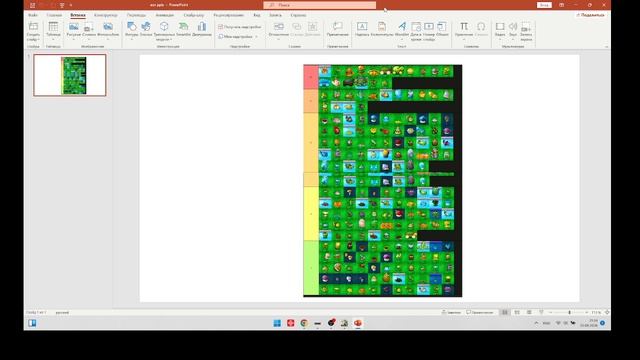Image resolution: width=640 pixels, height=360 pixels.
Task: Click the Поделиться (Share) button
Action: [x=590, y=15]
